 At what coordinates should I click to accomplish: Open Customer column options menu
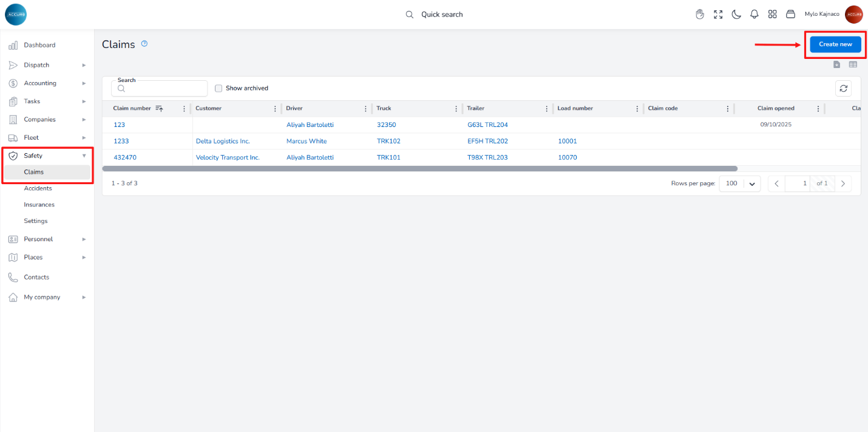(275, 109)
